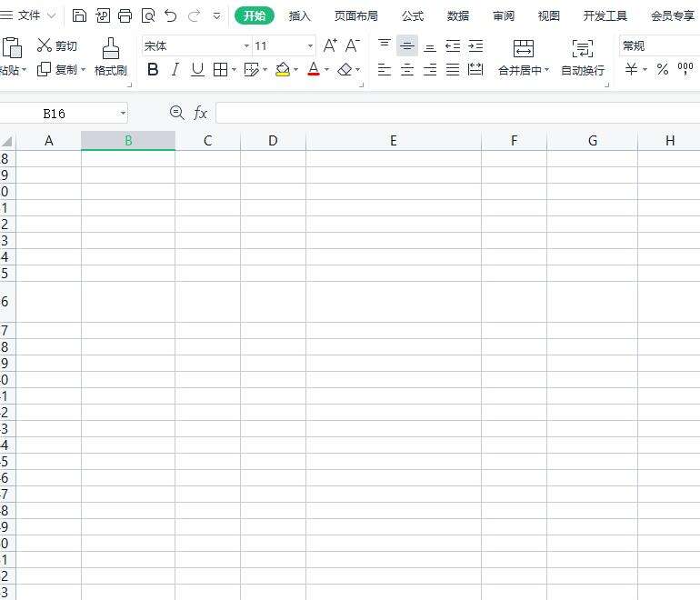
Task: Click the export to PDF icon
Action: coord(102,15)
